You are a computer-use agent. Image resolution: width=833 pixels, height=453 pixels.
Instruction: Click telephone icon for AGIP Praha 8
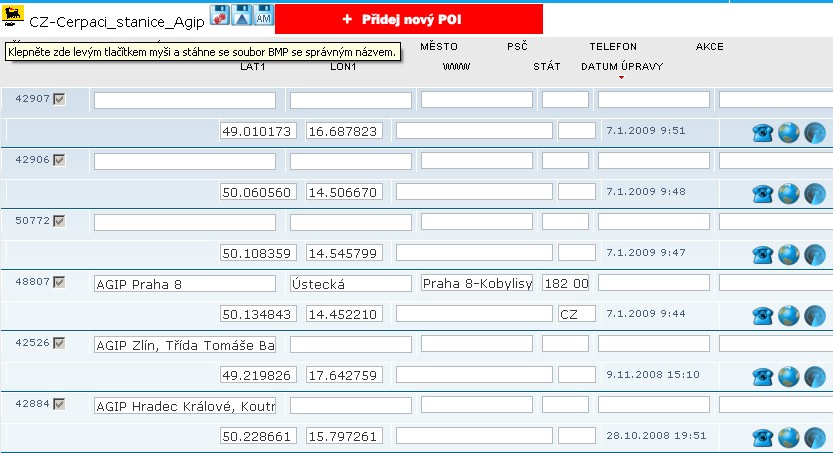763,316
